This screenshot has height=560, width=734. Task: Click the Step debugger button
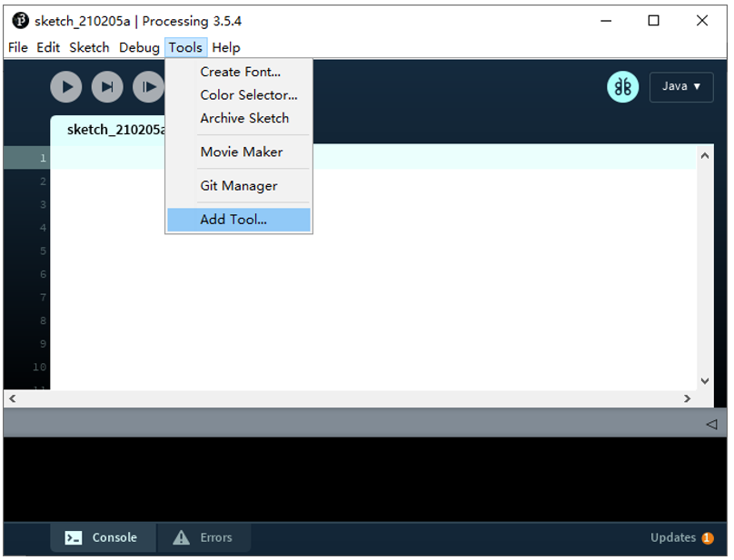107,87
